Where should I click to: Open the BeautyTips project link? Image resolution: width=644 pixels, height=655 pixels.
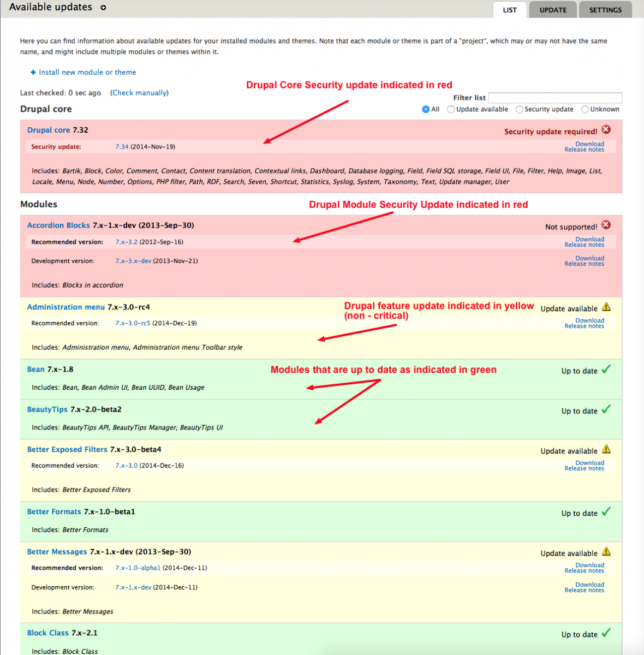click(47, 409)
